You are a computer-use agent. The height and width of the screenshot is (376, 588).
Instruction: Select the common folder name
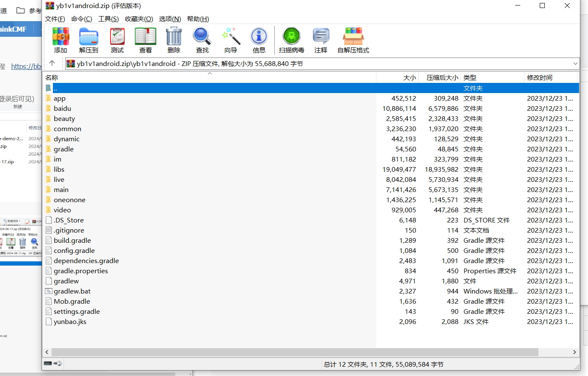click(67, 129)
